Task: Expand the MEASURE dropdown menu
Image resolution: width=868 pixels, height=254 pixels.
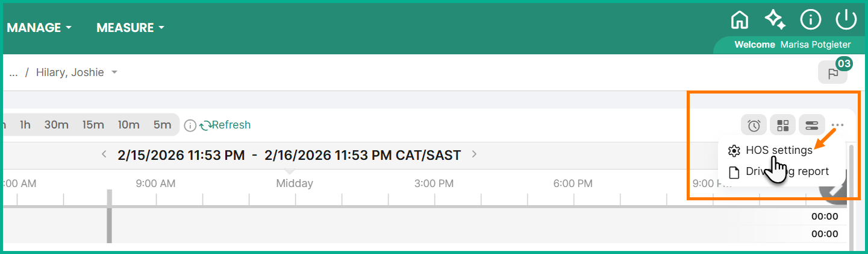Action: (131, 28)
